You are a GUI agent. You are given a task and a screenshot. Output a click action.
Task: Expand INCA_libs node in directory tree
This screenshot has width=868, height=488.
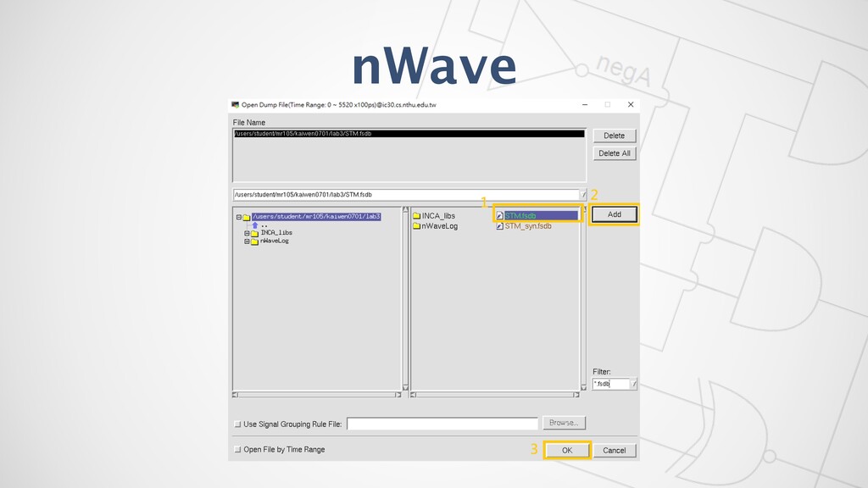pos(247,233)
